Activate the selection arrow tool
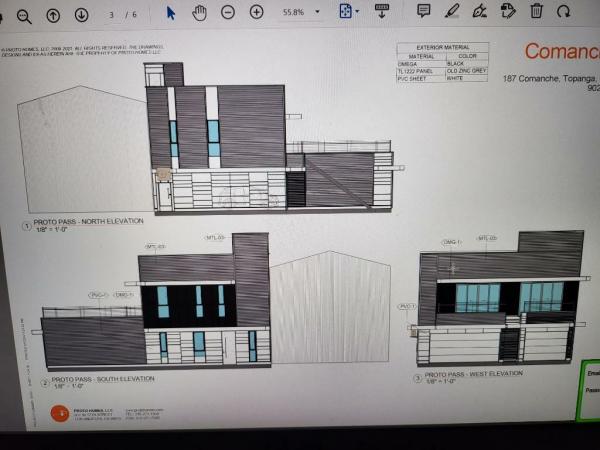Image resolution: width=600 pixels, height=450 pixels. pyautogui.click(x=171, y=13)
